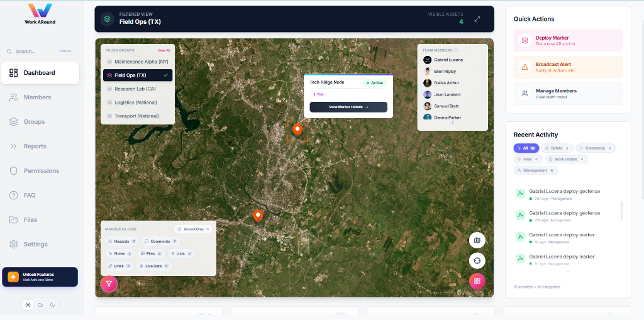Viewport: 644px width, 320px height.
Task: Click the pink funnel filter button
Action: [109, 284]
